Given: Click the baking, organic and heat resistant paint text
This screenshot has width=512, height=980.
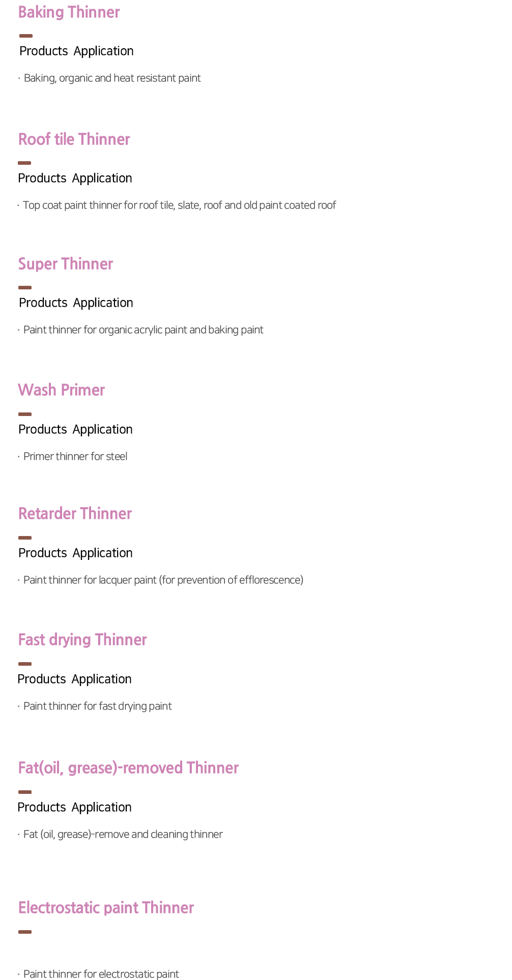Looking at the screenshot, I should tap(112, 78).
